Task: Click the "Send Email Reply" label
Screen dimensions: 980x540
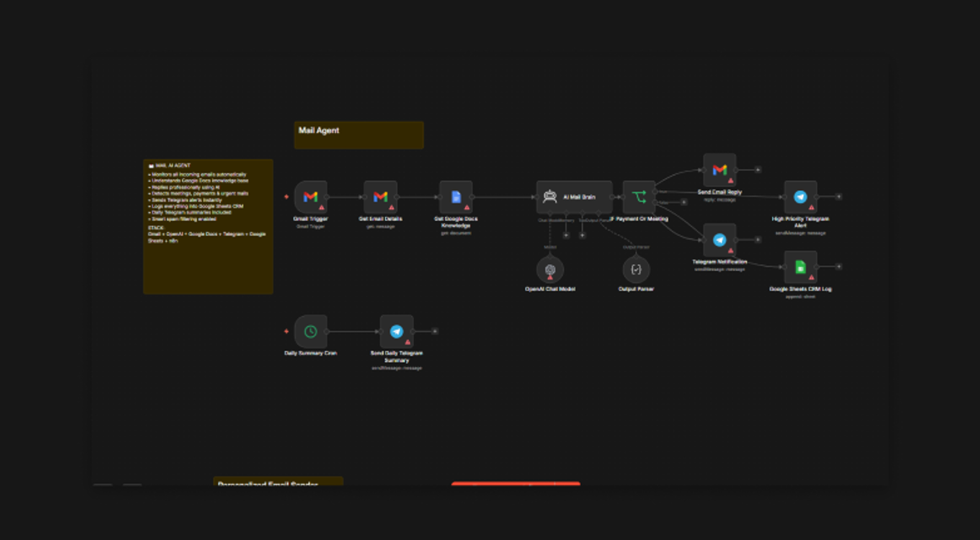Action: (719, 192)
